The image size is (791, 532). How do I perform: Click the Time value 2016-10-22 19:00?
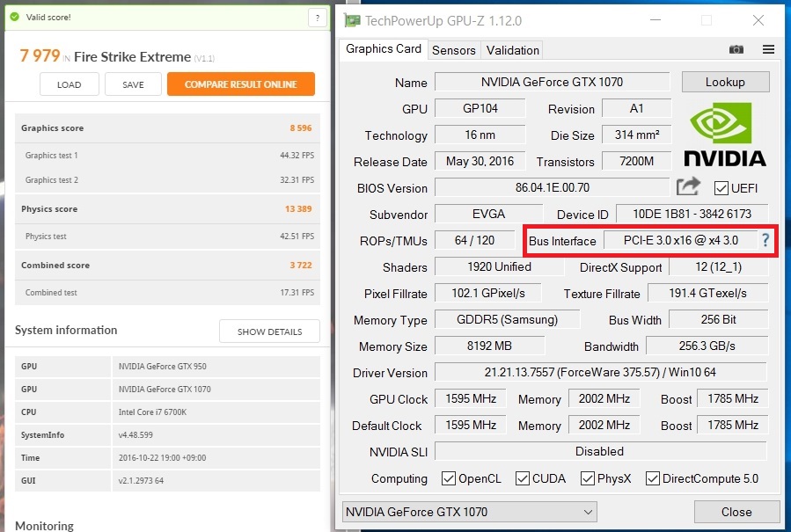point(162,458)
